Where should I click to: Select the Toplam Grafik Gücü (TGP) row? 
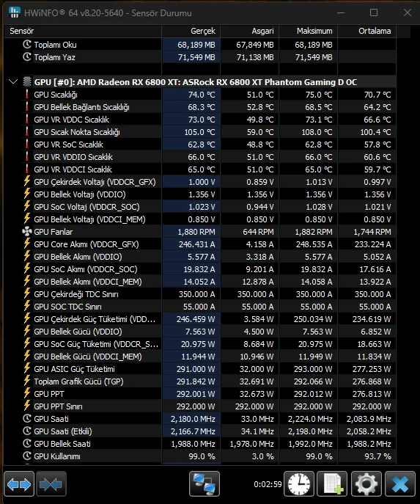coord(200,381)
